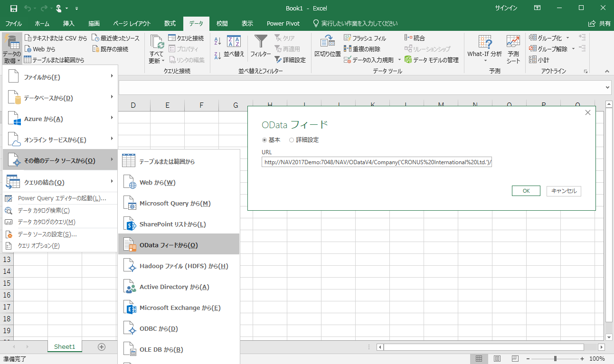Zoom in with the plus button
The height and width of the screenshot is (364, 614).
tap(583, 359)
